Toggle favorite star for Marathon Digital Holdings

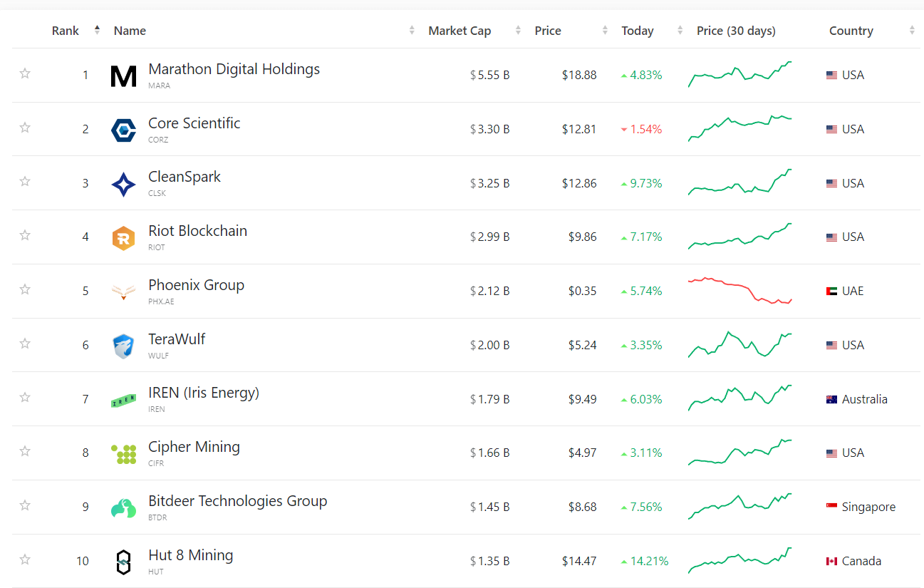[x=25, y=73]
